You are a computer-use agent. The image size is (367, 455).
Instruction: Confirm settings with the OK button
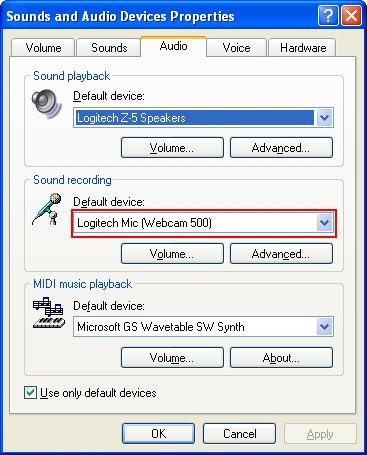coord(158,434)
